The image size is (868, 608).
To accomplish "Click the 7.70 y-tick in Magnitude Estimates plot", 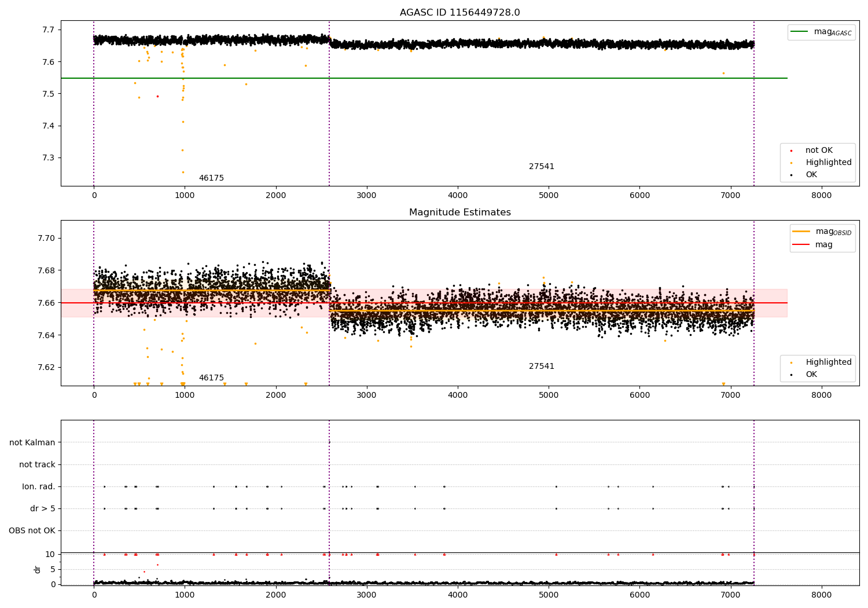I will 47,239.
